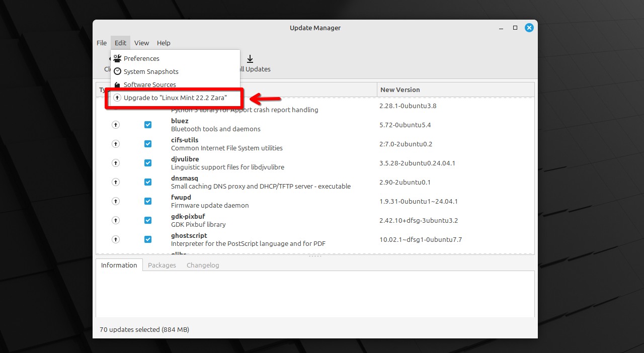
Task: Choose Upgrade to "Linux Mint 22.2 Zara"
Action: [175, 98]
